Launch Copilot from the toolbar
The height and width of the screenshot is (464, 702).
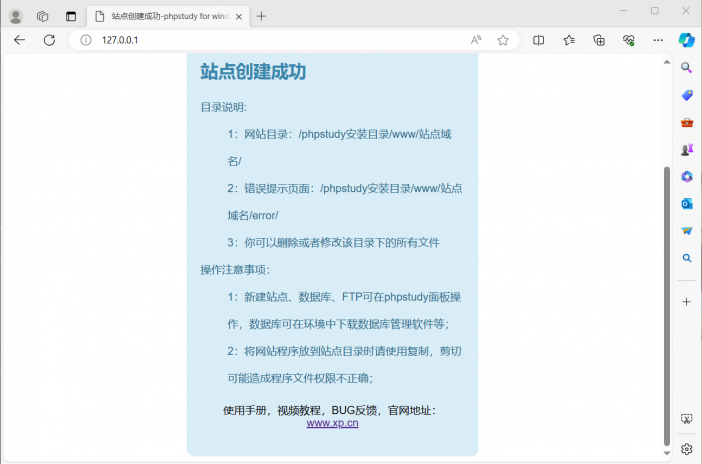pos(686,40)
